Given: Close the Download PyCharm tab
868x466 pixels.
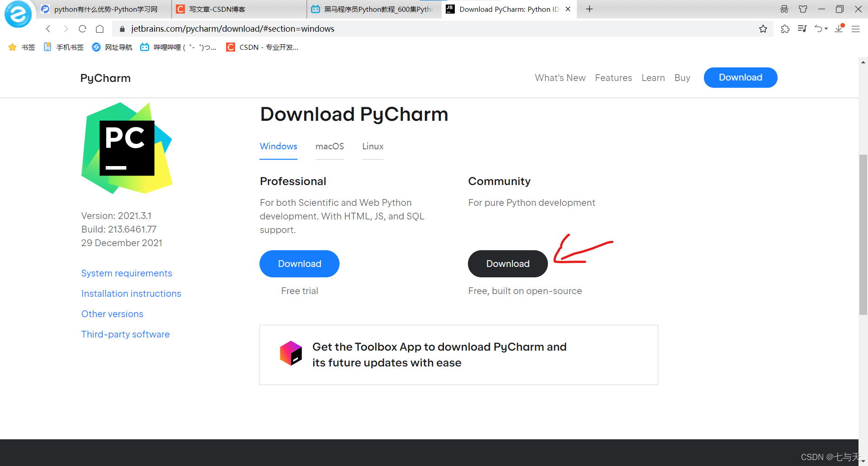Looking at the screenshot, I should click(x=568, y=9).
